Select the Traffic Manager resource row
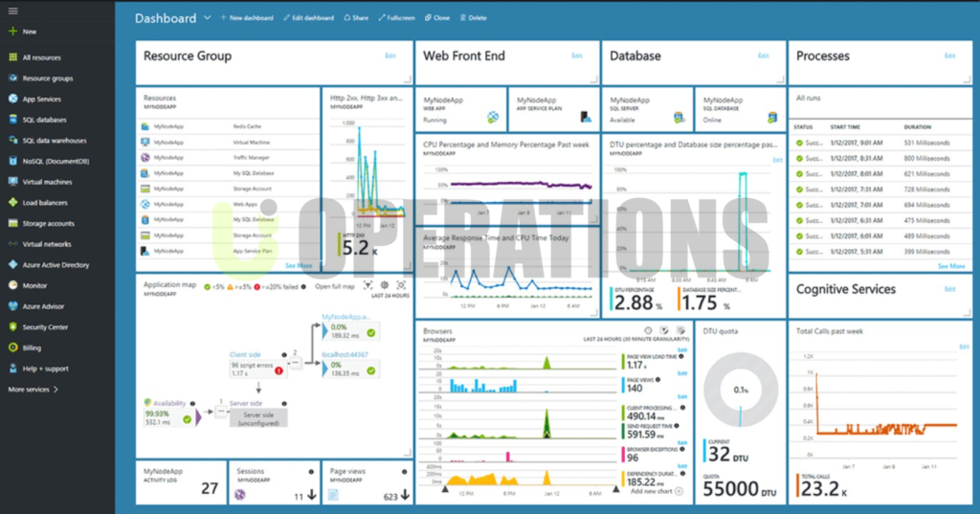The image size is (980, 514). click(228, 158)
